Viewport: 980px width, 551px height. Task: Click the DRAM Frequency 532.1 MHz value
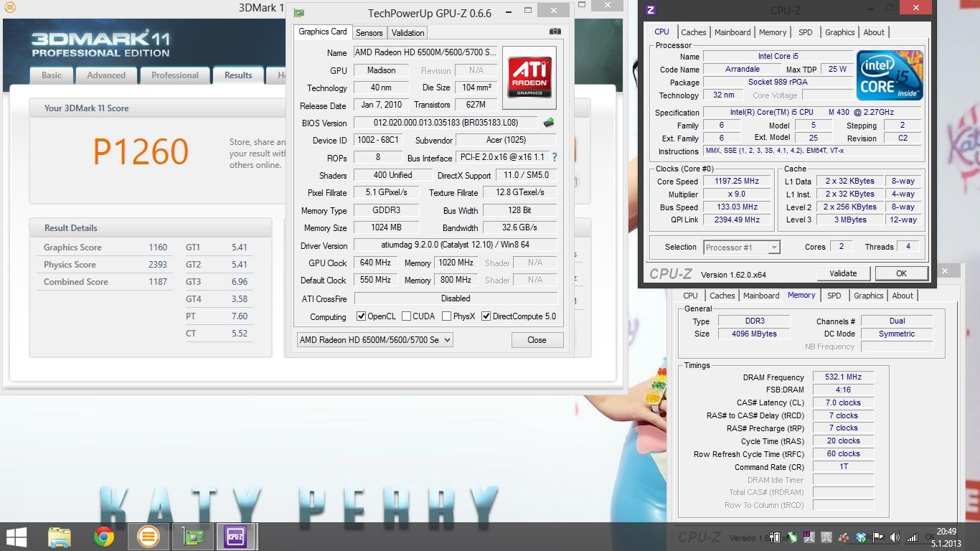[x=844, y=377]
